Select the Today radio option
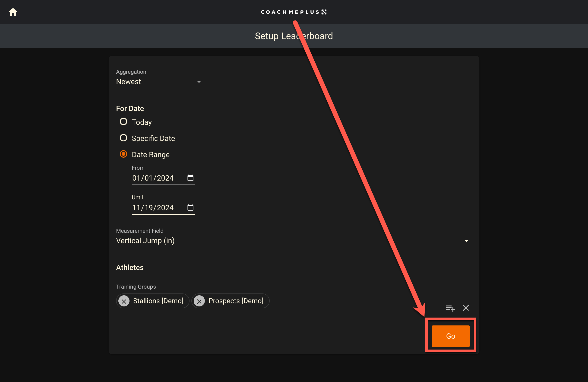Image resolution: width=588 pixels, height=382 pixels. click(123, 122)
